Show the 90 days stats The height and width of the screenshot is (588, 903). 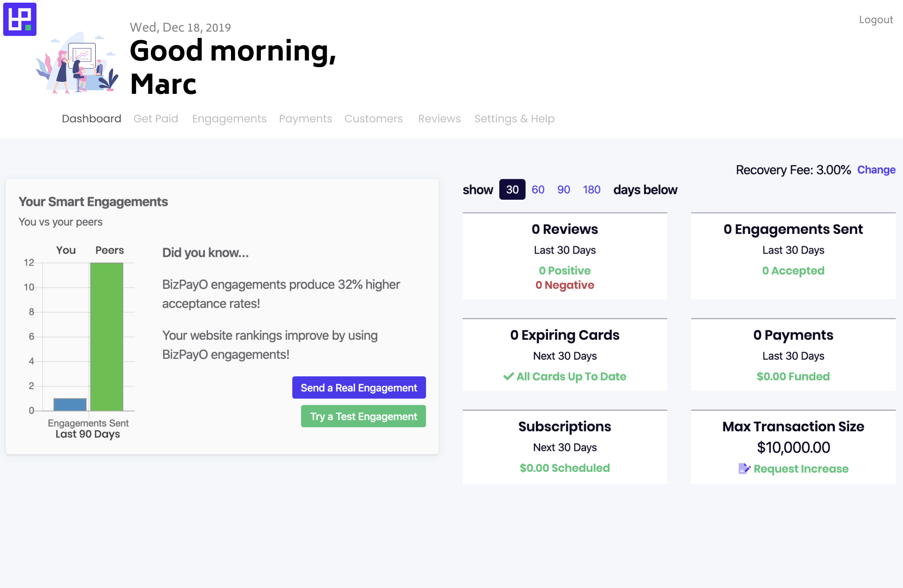[563, 190]
